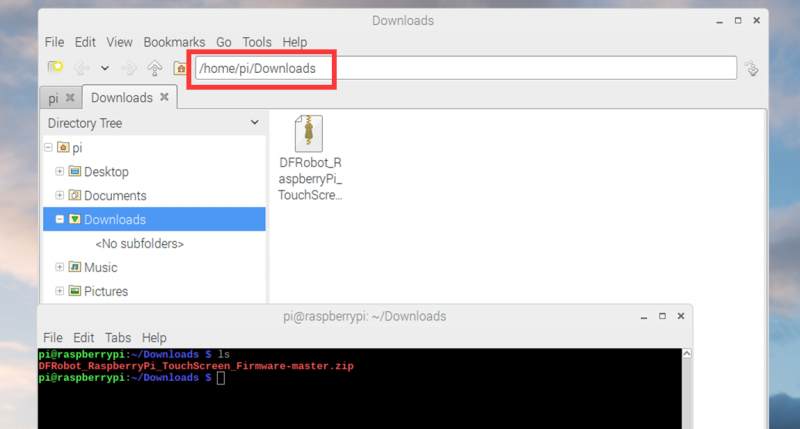The height and width of the screenshot is (429, 800).
Task: Click the DFRobot_RaspberryPi_TouchScre... file name
Action: coord(310,179)
